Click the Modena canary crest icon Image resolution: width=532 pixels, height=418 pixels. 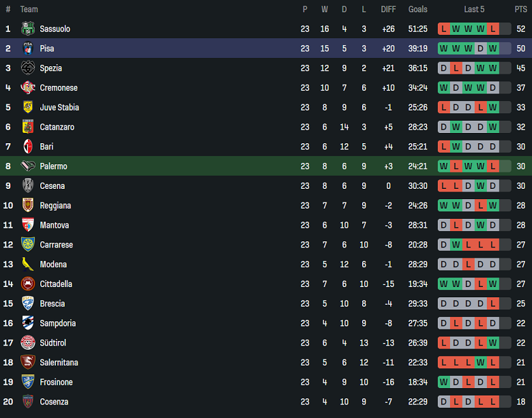pyautogui.click(x=27, y=265)
